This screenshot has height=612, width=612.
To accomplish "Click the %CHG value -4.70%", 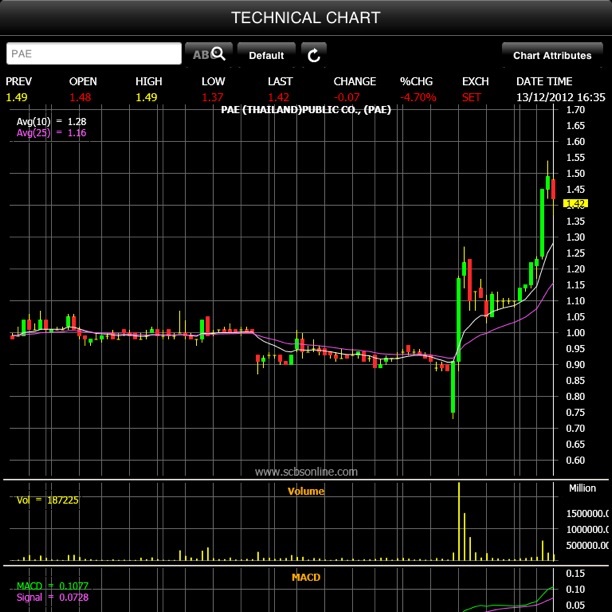I will pos(418,97).
